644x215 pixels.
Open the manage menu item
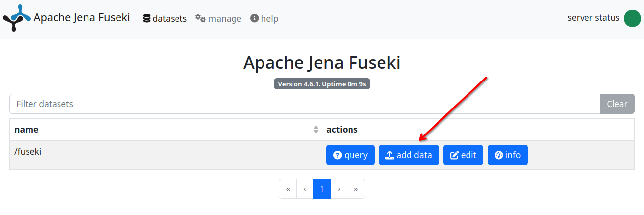(x=218, y=19)
